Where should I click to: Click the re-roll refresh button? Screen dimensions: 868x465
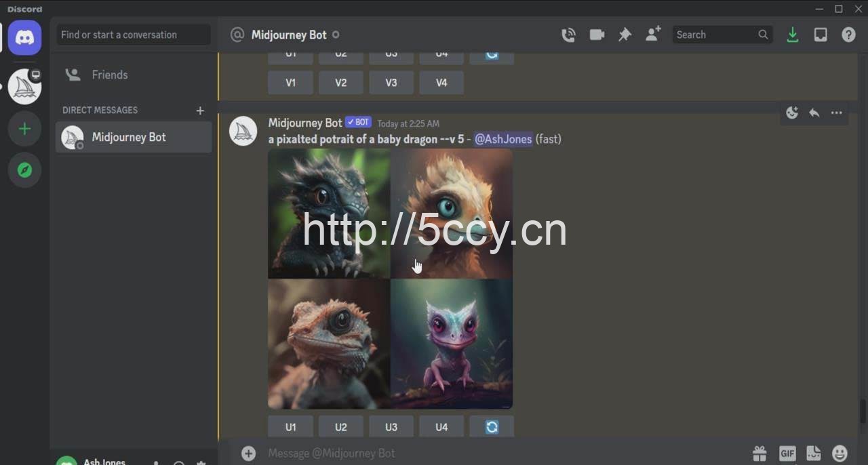pyautogui.click(x=492, y=427)
